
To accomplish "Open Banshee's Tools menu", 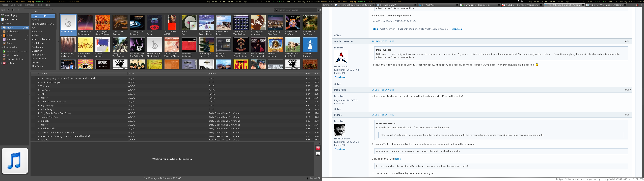I will (x=40, y=5).
